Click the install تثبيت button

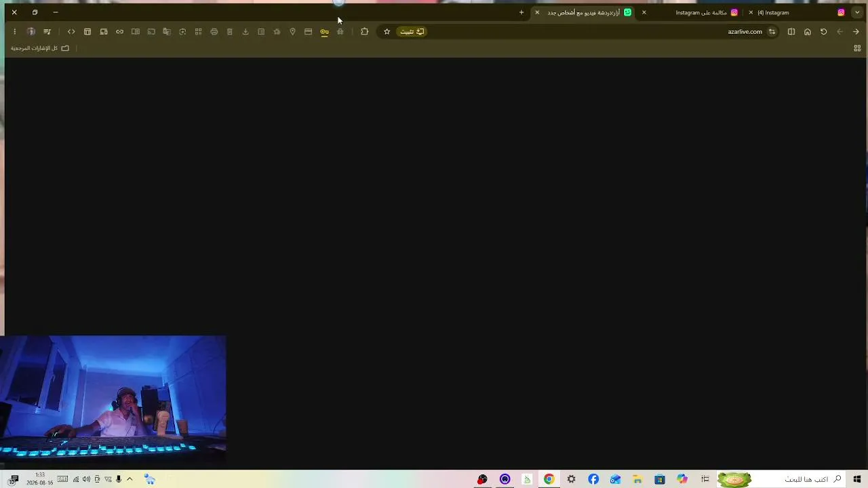(x=412, y=32)
